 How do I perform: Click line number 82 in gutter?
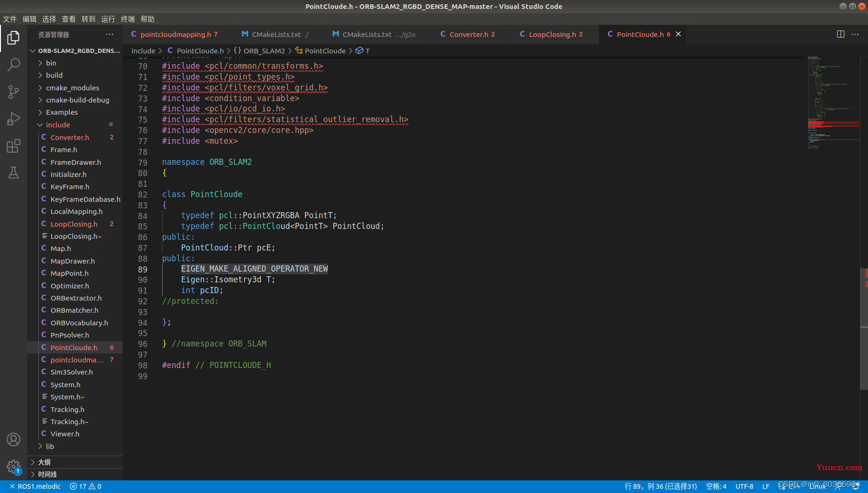(142, 195)
